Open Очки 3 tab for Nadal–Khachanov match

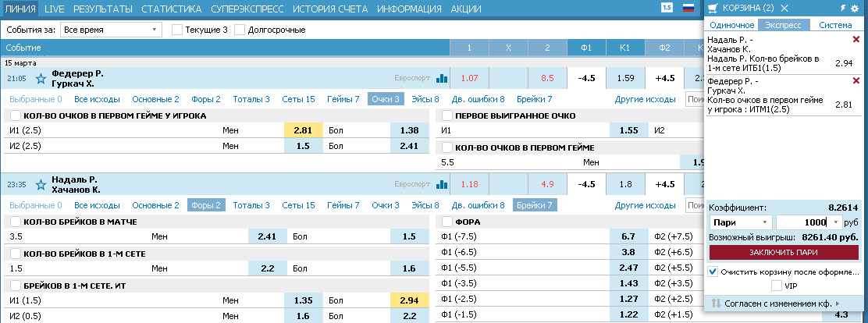[x=386, y=205]
